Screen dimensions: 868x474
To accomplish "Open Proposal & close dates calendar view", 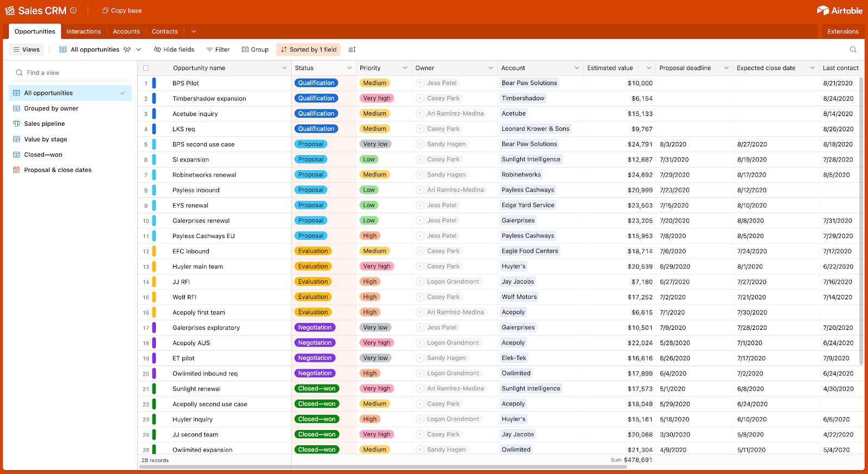I will [58, 170].
